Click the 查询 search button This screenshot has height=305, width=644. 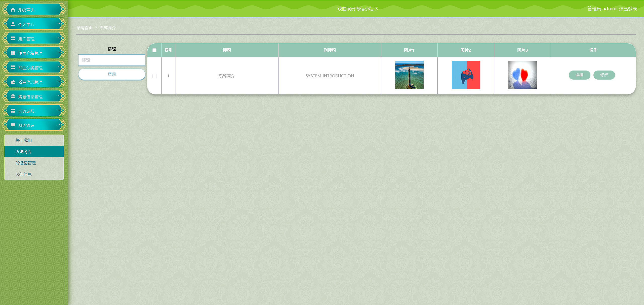112,74
